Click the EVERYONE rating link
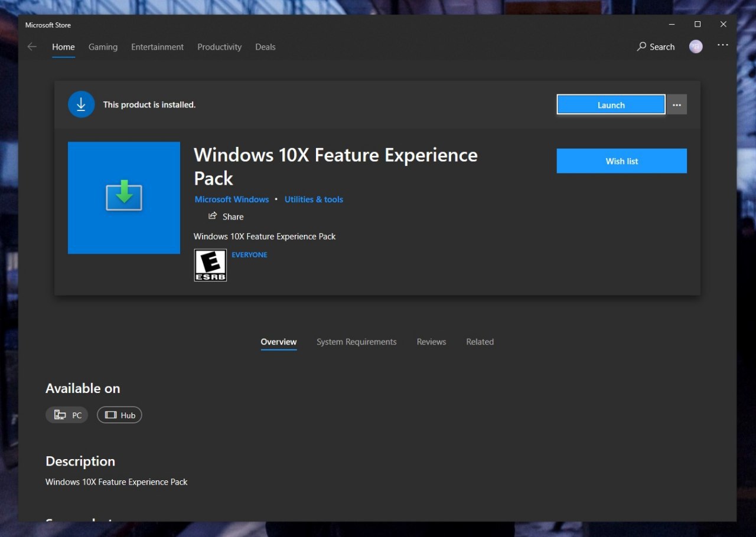 tap(249, 255)
